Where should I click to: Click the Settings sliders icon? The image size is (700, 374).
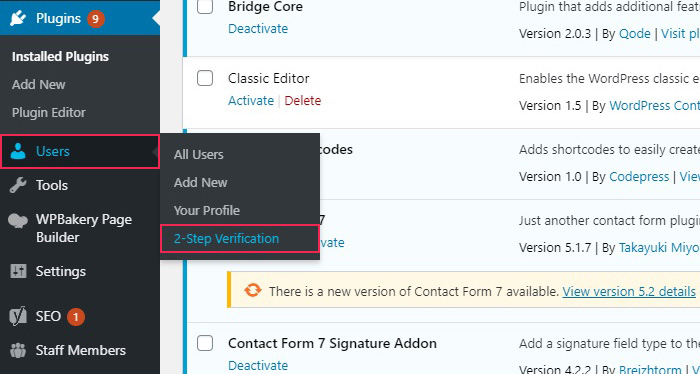pos(18,271)
